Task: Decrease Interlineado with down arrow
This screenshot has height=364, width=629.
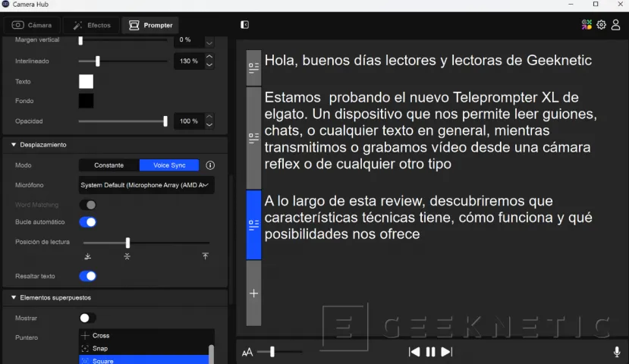Action: click(209, 64)
